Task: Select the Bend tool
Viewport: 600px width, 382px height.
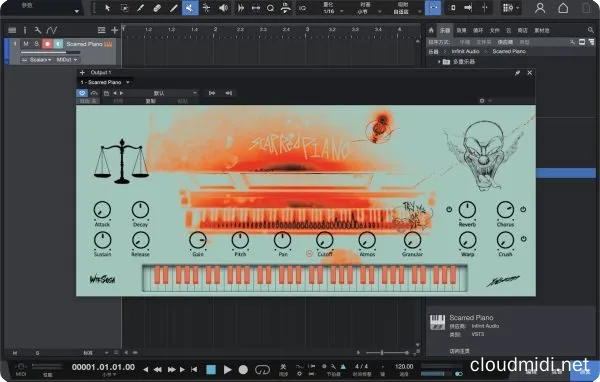Action: point(207,8)
